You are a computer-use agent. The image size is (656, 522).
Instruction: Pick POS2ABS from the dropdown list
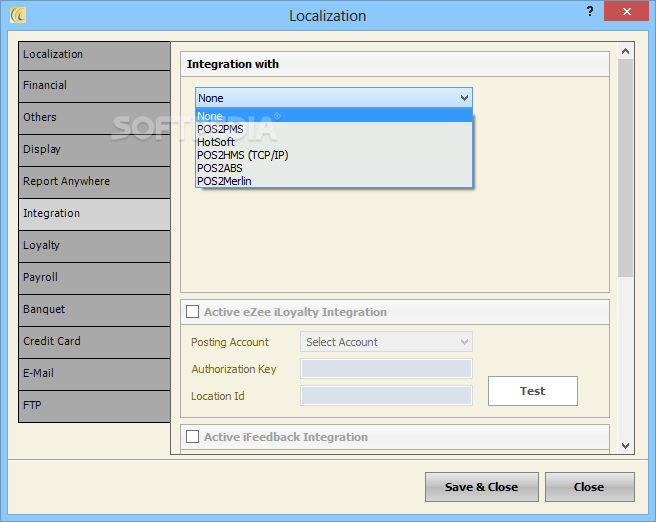point(334,168)
